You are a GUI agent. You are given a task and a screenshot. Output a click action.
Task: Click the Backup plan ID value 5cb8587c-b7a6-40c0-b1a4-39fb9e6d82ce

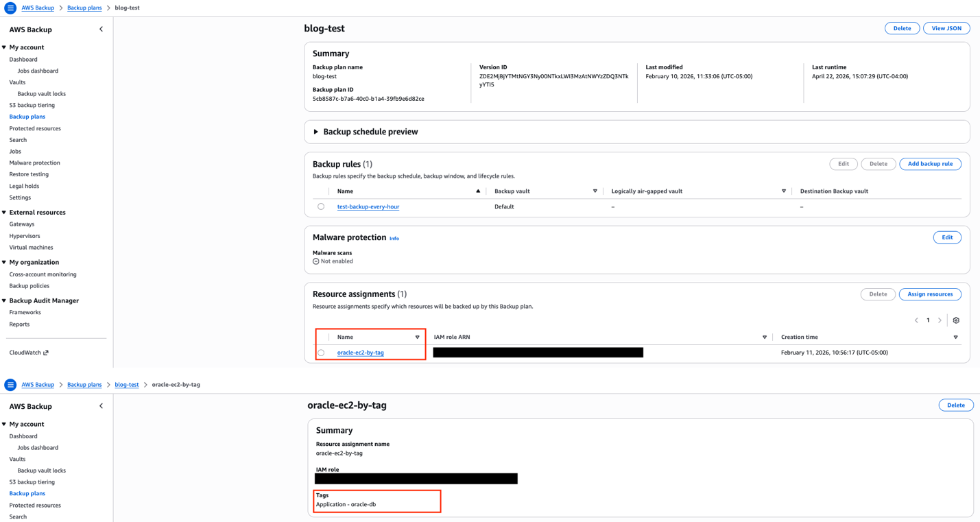368,99
